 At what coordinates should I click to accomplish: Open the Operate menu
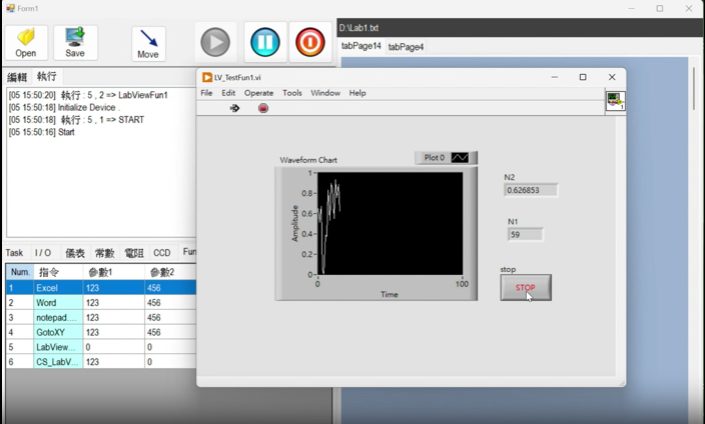[x=259, y=93]
